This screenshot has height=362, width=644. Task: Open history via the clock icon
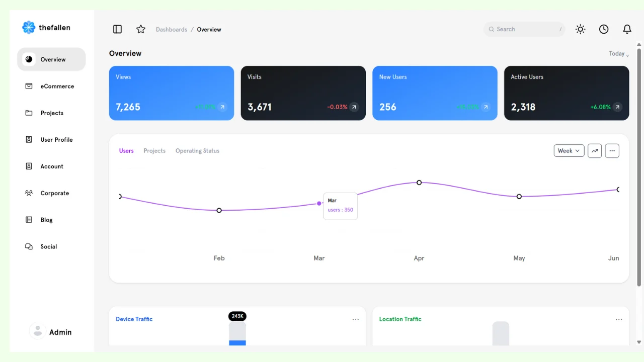[x=604, y=29]
